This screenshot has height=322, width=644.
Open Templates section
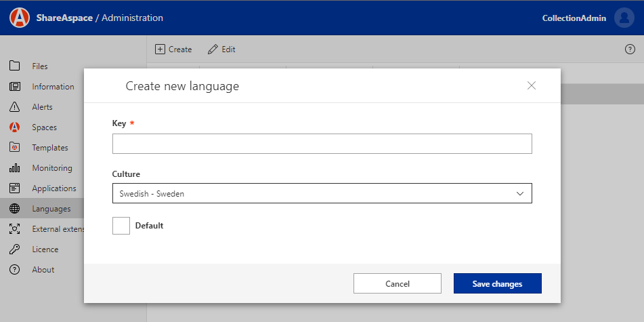coord(50,148)
